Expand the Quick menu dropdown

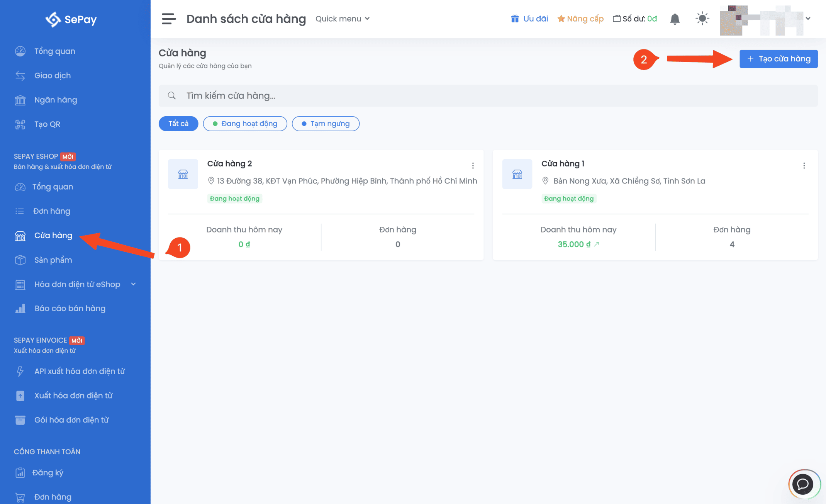click(343, 19)
